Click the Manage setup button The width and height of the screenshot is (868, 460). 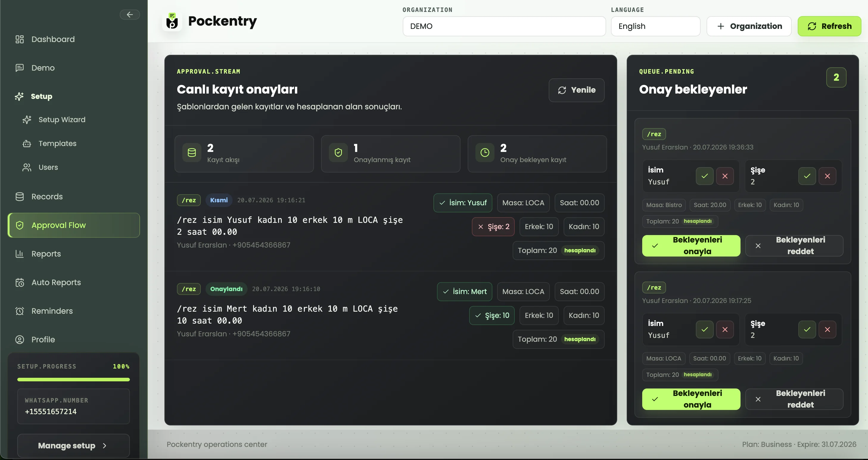tap(74, 445)
